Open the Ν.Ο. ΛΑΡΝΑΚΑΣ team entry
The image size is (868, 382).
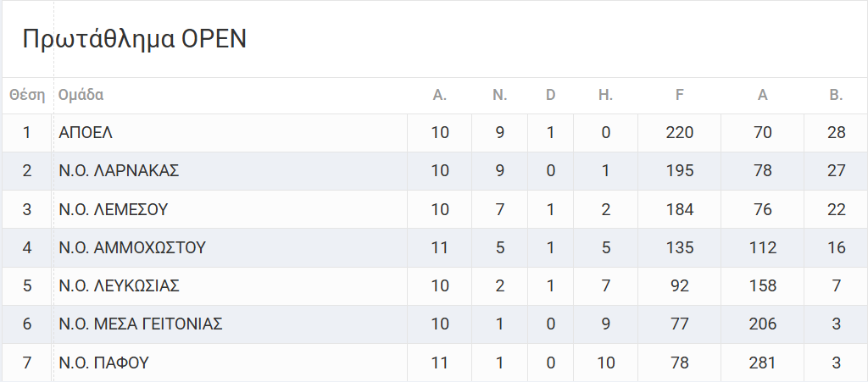click(x=119, y=170)
